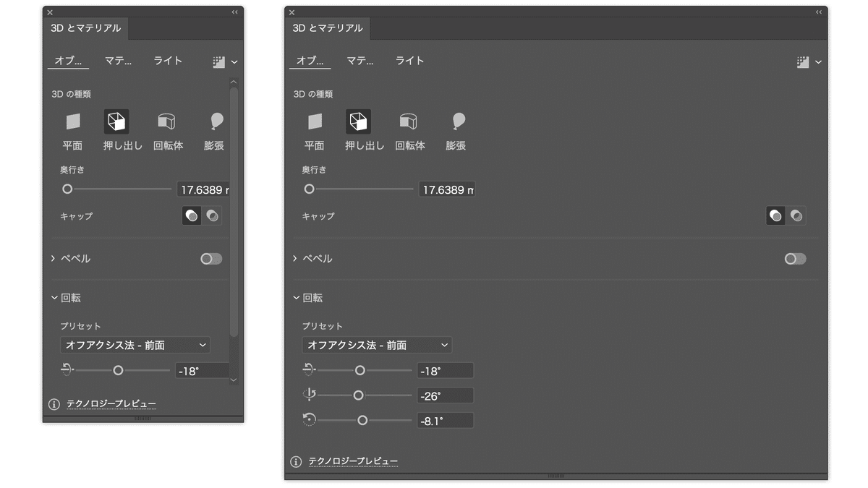Viewport: 868px width, 488px height.
Task: Click X rotation slider in left panel
Action: tap(123, 370)
